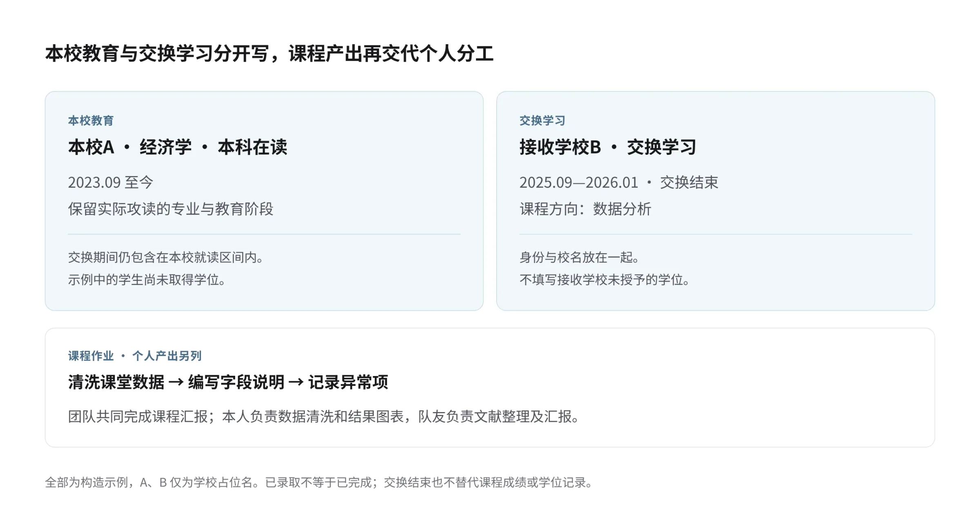Click the title 接收学校B · 交换学习
This screenshot has height=528, width=980.
(608, 147)
